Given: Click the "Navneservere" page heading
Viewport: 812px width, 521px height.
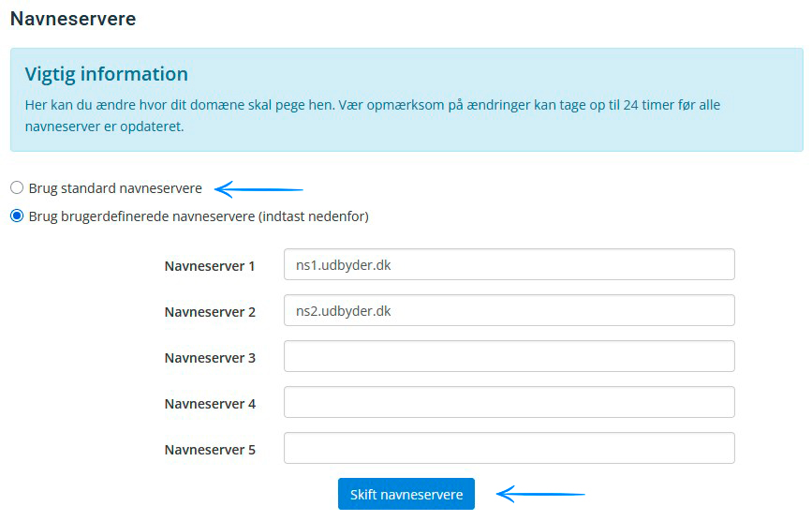Looking at the screenshot, I should (73, 19).
